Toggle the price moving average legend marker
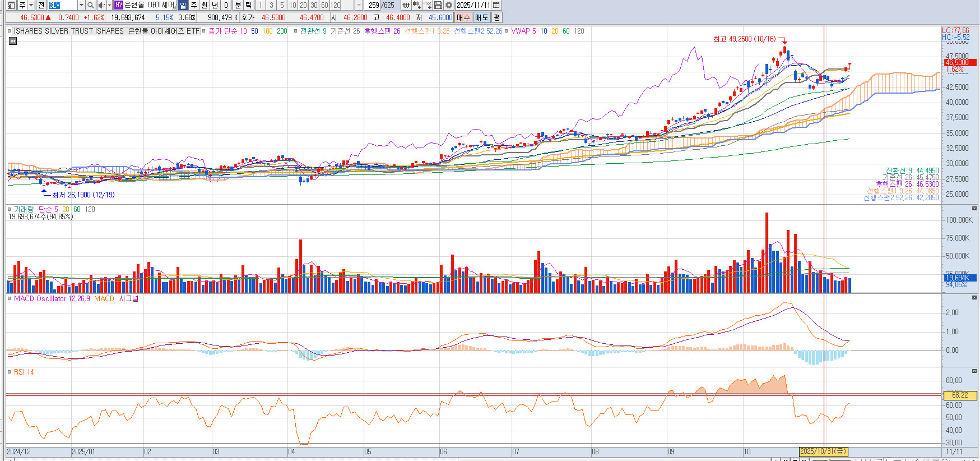The image size is (980, 461). pos(204,31)
